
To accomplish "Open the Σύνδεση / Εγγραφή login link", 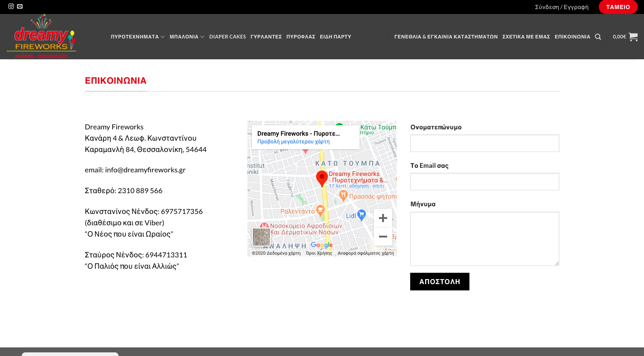I will [x=562, y=7].
